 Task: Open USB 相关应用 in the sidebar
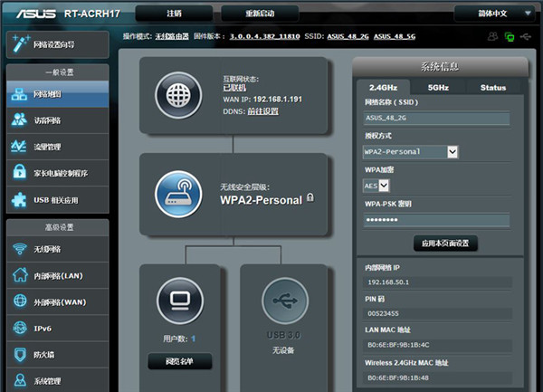(54, 199)
